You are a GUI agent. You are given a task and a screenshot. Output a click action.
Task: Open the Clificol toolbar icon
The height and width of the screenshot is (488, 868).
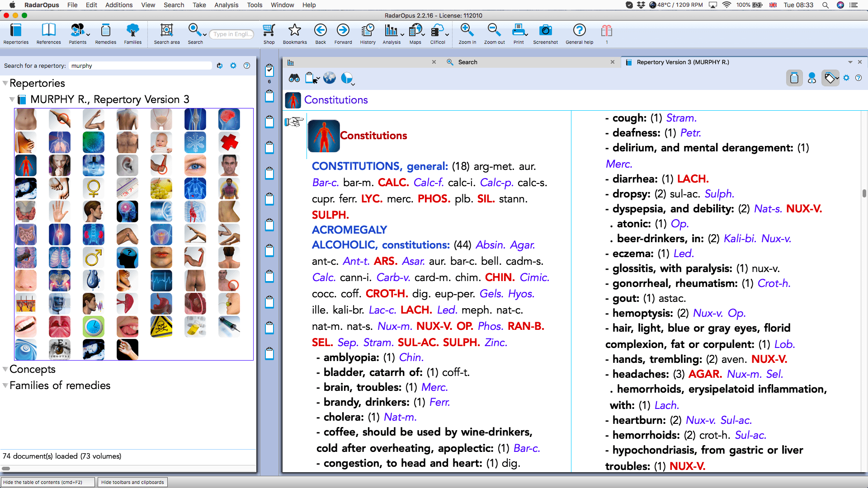point(437,34)
